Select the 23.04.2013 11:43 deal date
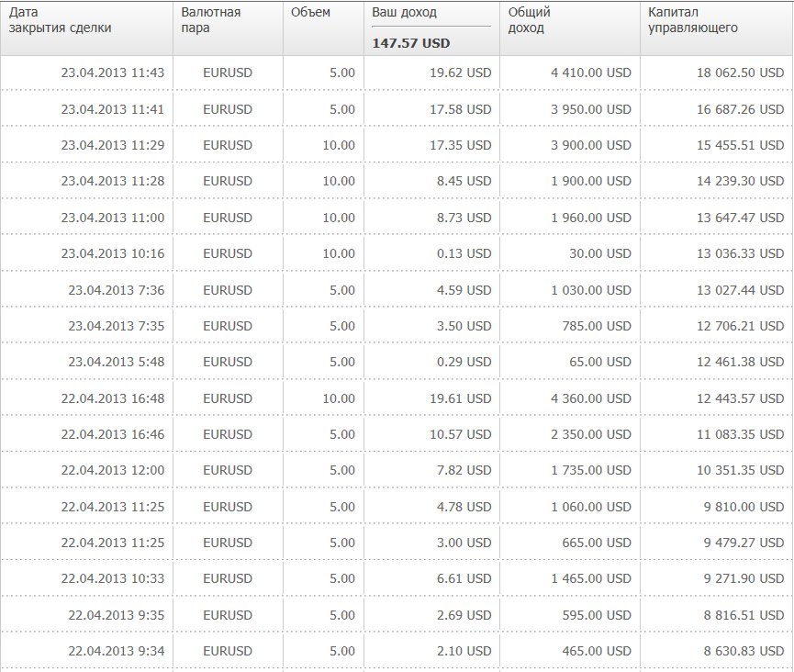Screen dimensions: 794x672 click(112, 73)
